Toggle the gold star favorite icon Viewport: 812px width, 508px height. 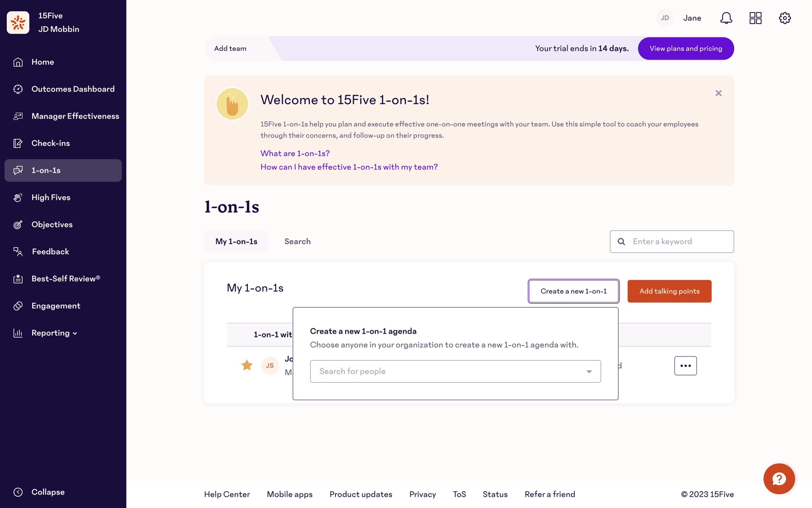pyautogui.click(x=247, y=365)
